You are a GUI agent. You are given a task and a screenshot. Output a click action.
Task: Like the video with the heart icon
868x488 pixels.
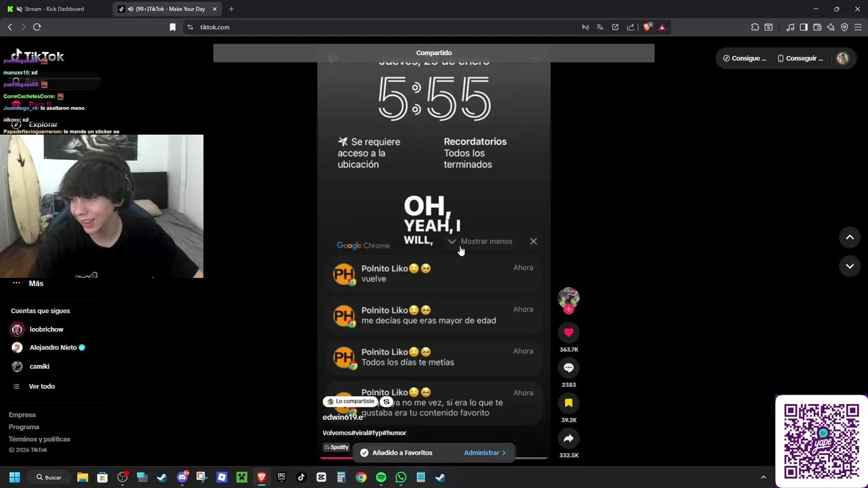point(568,332)
